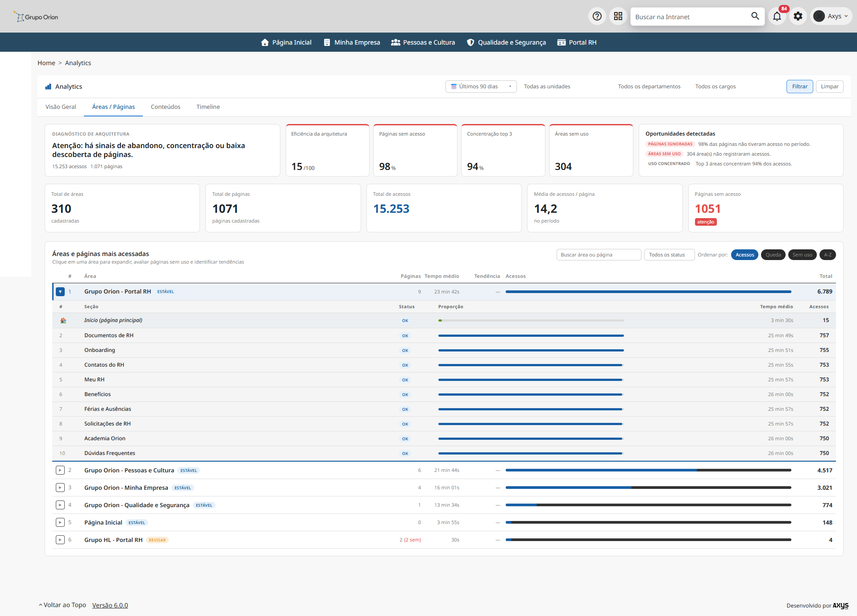Click the PÁGINAS IGNORADAS tag
The image size is (857, 616).
tap(670, 144)
